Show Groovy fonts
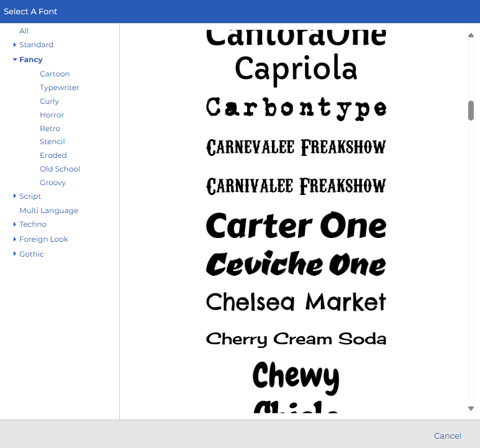The width and height of the screenshot is (480, 448). (x=53, y=183)
